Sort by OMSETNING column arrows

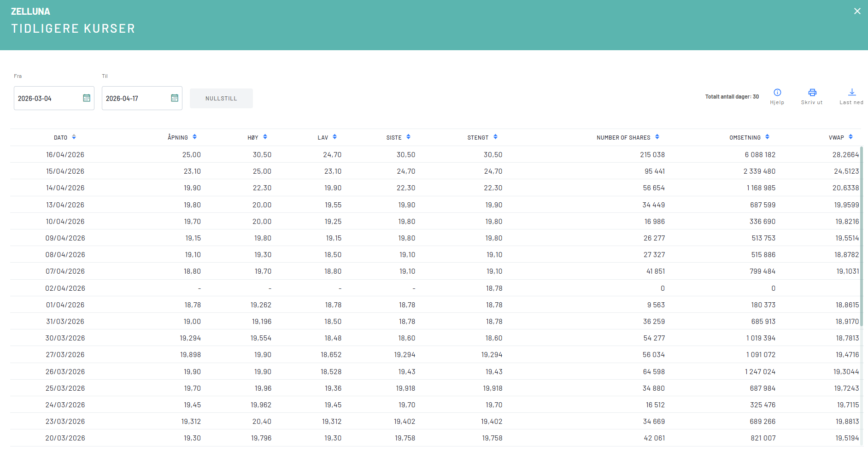768,137
